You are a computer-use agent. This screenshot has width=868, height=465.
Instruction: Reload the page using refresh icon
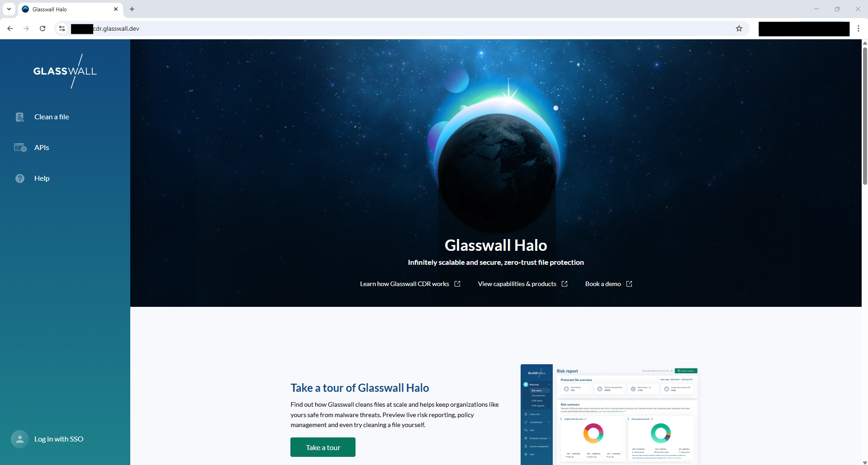[43, 28]
